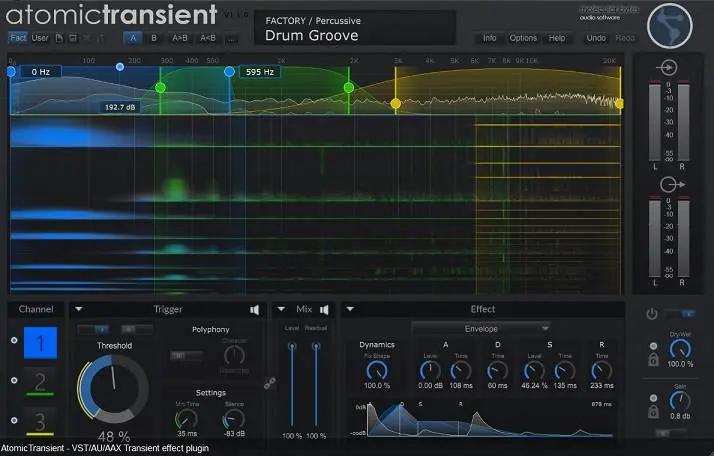The height and width of the screenshot is (456, 714).
Task: Select the Channel 1 blue tab
Action: (41, 343)
